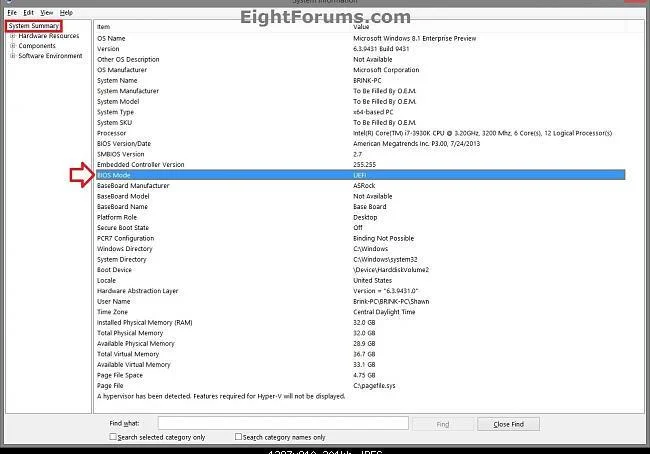Select the Embedded Controller Version row
This screenshot has width=650, height=454.
click(360, 165)
